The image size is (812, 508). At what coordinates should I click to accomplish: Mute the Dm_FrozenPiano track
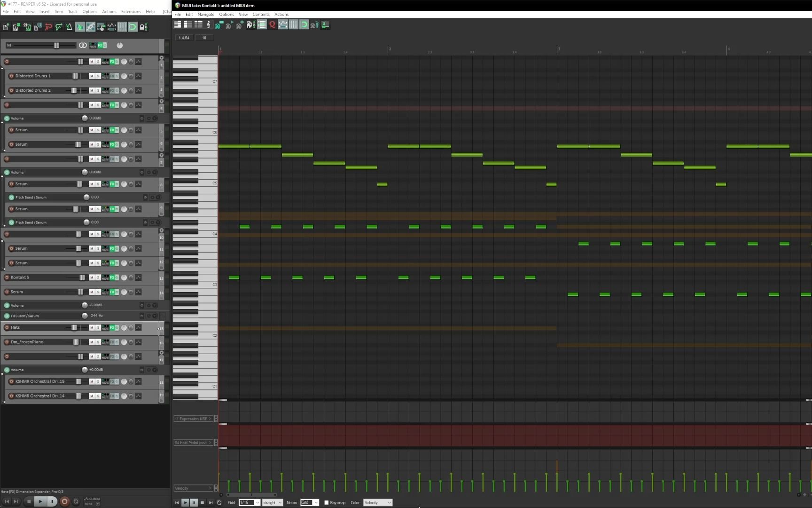pyautogui.click(x=92, y=342)
